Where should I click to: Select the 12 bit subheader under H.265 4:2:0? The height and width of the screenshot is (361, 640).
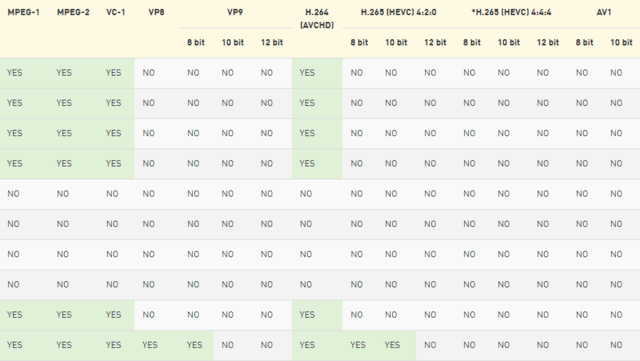coord(435,42)
